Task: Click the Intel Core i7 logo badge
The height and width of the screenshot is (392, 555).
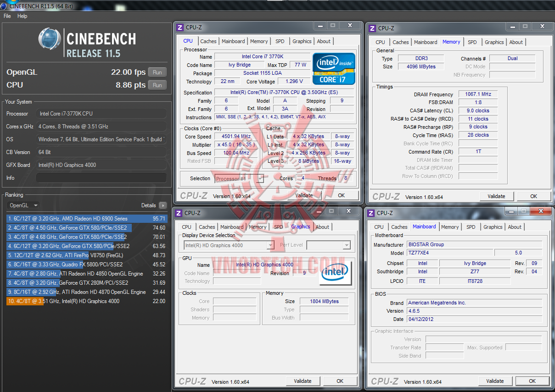Action: click(x=334, y=69)
